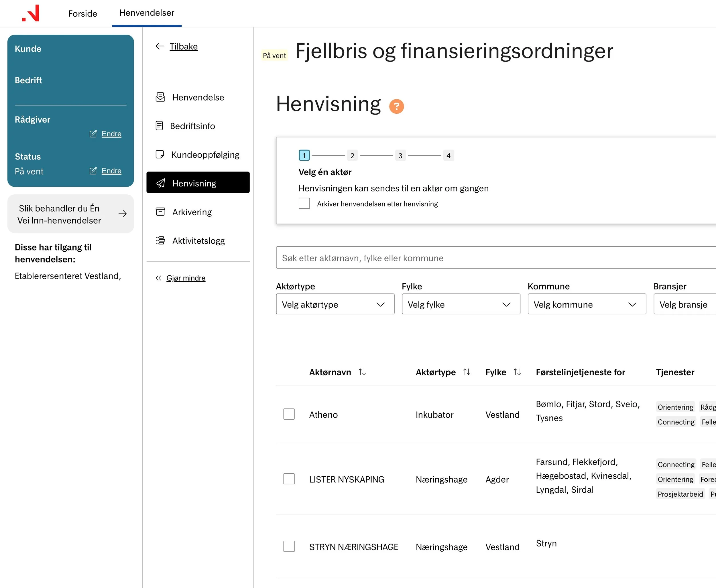Viewport: 716px width, 588px height.
Task: Switch to the Forside tab
Action: 83,13
